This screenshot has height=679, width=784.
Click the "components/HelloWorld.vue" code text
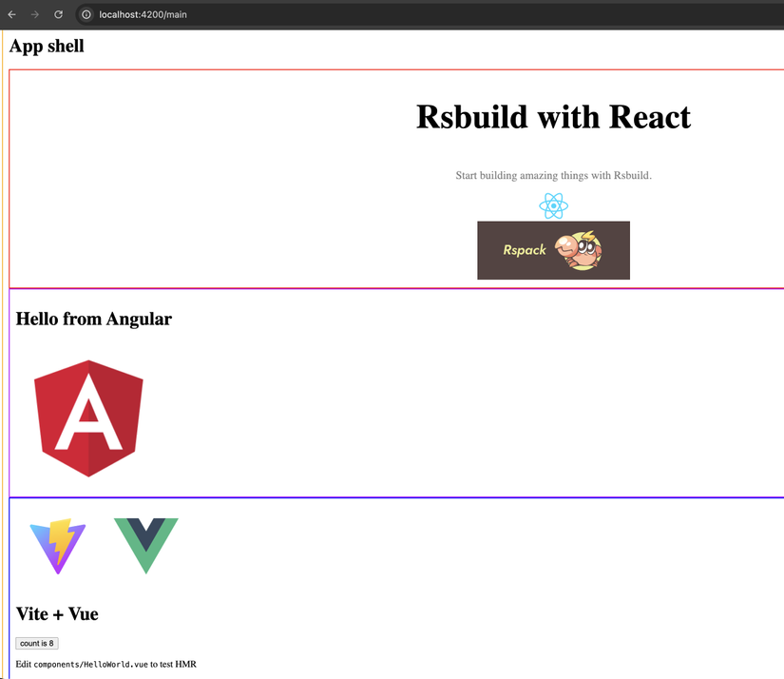[x=91, y=665]
